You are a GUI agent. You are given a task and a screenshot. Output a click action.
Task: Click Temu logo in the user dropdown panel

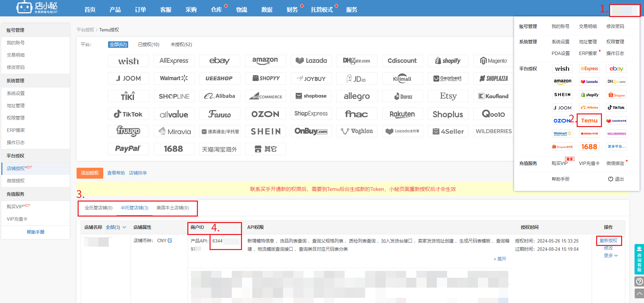coord(589,121)
